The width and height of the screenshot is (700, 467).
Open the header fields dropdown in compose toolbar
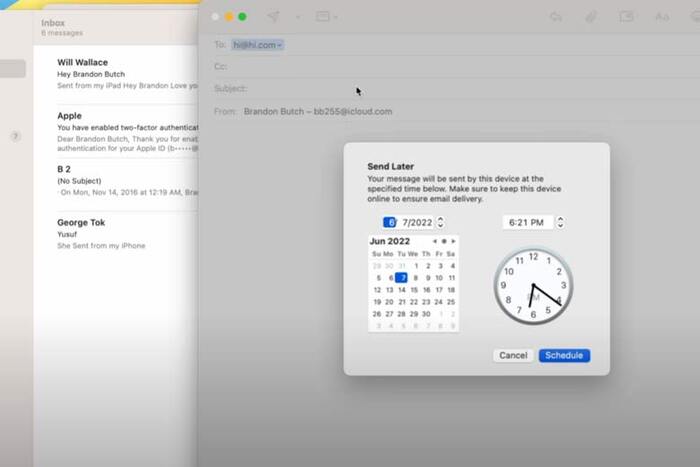(x=326, y=17)
